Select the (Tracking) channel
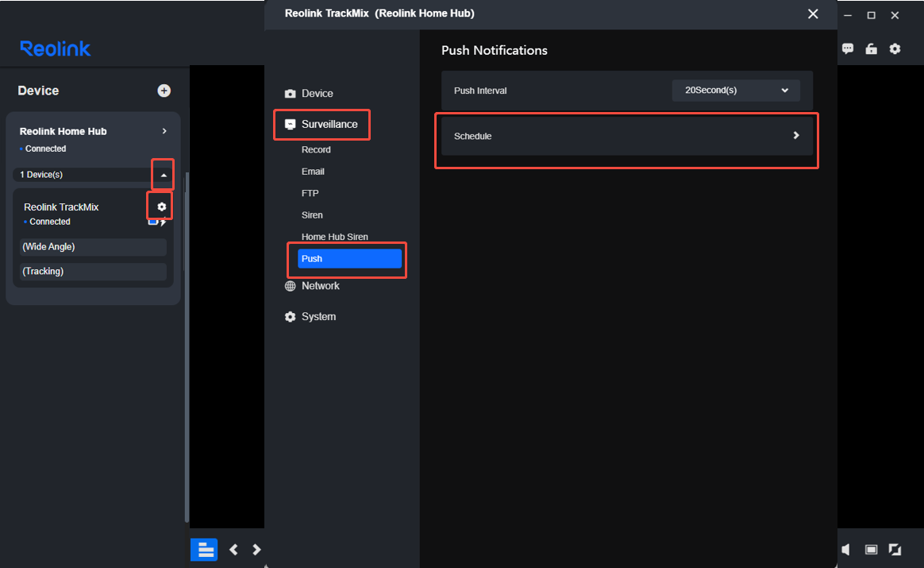This screenshot has width=924, height=568. coord(93,272)
